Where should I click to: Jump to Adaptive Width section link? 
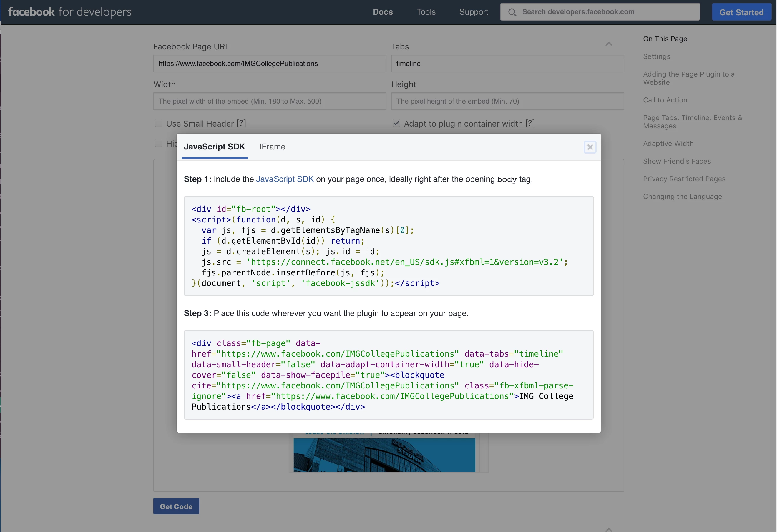pos(668,143)
